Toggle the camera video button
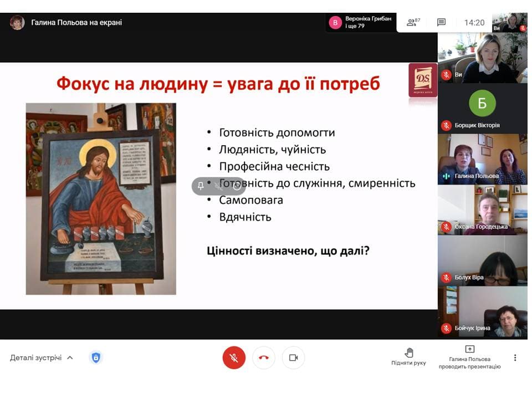This screenshot has height=399, width=532. click(x=294, y=357)
